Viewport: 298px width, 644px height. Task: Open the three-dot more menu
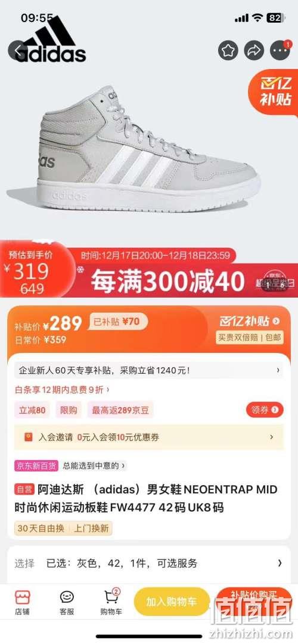click(x=280, y=51)
